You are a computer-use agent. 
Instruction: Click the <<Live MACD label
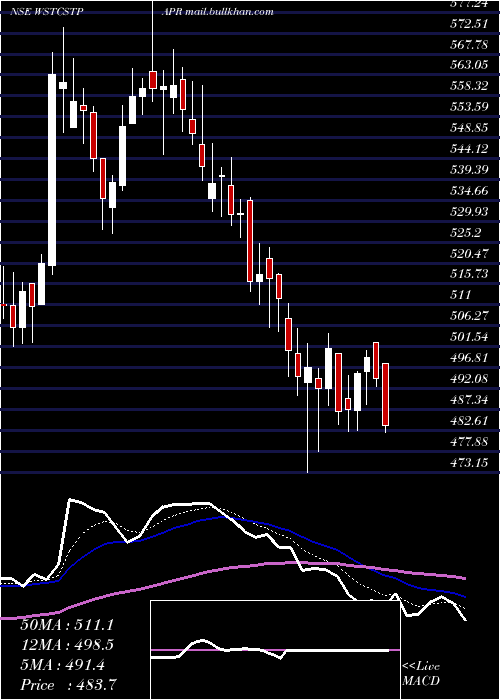pos(421,674)
